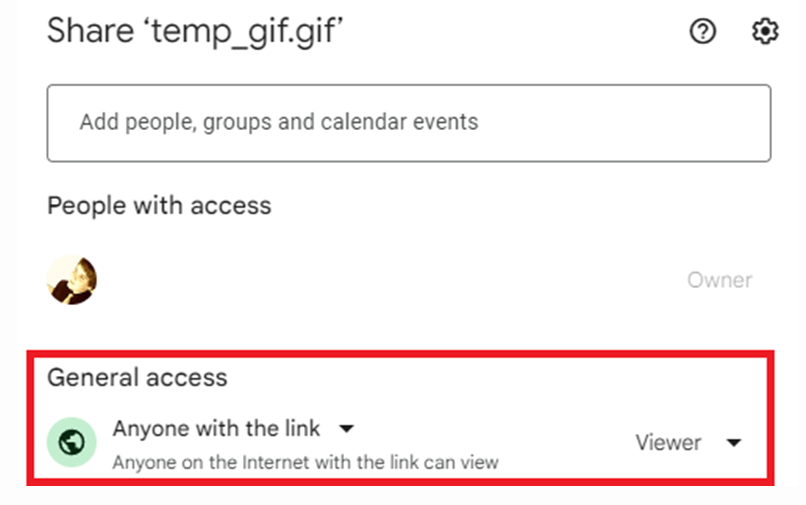
Task: Click the 'General access' heading
Action: (x=137, y=378)
